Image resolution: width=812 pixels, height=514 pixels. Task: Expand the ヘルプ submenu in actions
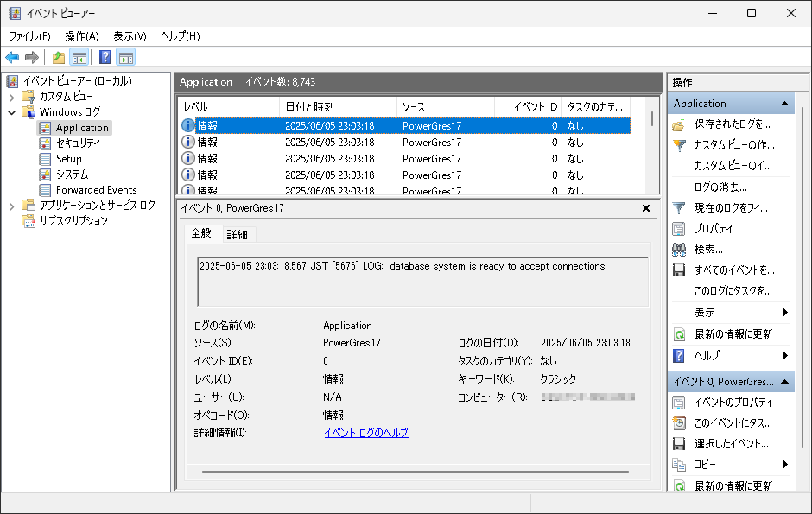coord(785,356)
